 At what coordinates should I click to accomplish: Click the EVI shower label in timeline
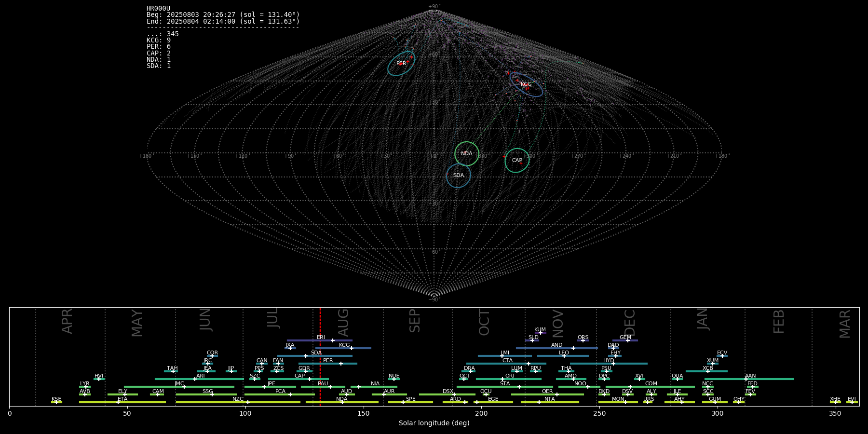pos(852,399)
